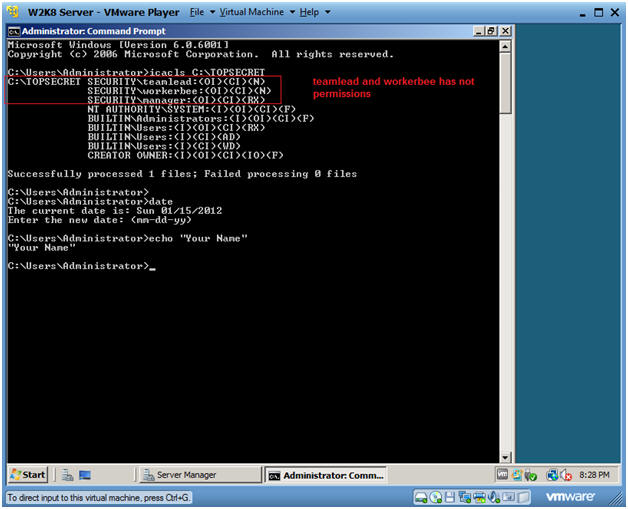Open the VMware Player Help menu
The width and height of the screenshot is (628, 509).
pos(309,12)
